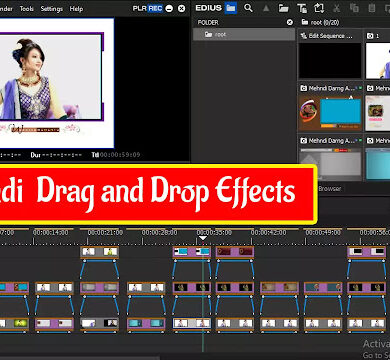Open the Settings menu
Image resolution: width=390 pixels, height=360 pixels.
(x=52, y=9)
